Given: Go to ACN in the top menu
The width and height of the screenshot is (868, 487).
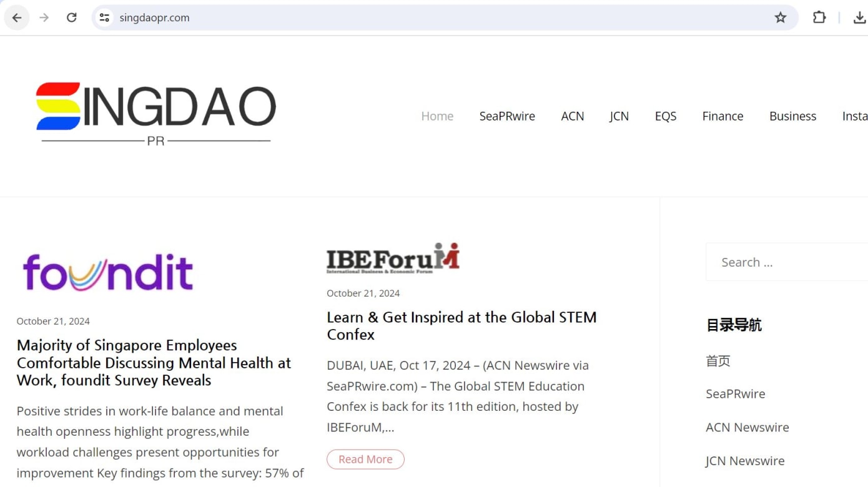Looking at the screenshot, I should pos(572,116).
